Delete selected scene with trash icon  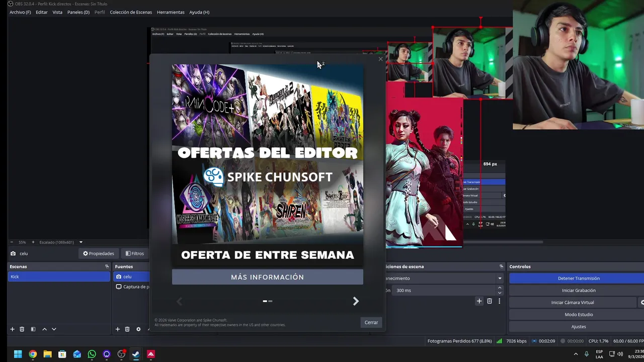22,329
